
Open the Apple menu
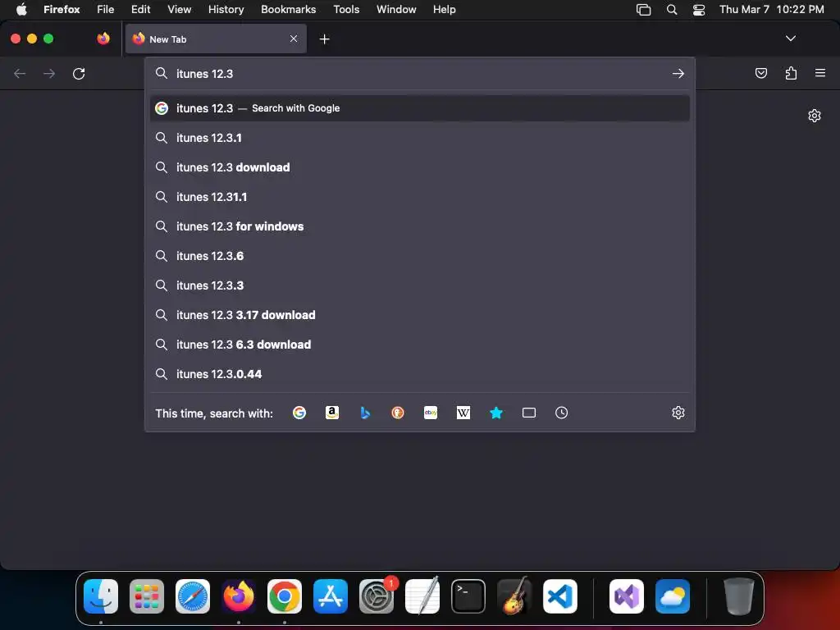point(21,9)
